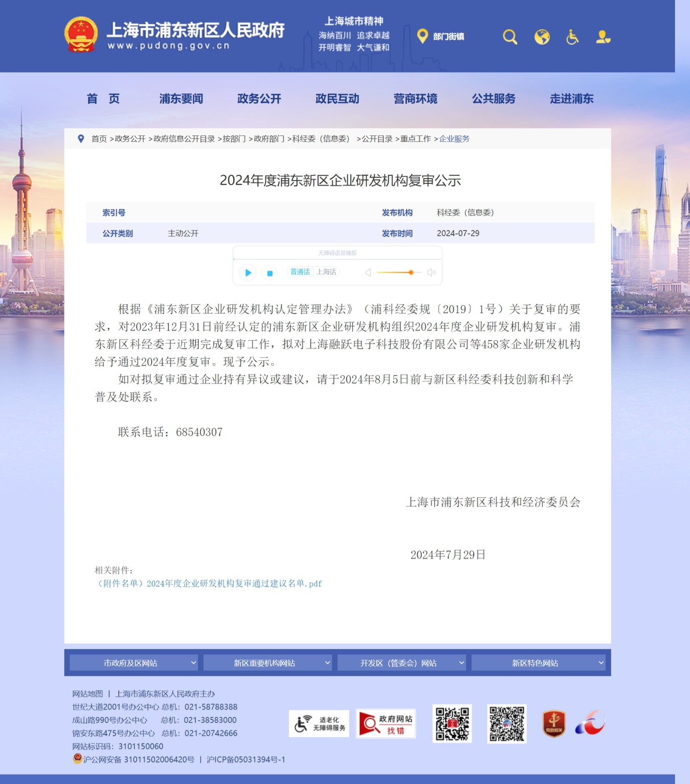This screenshot has height=784, width=690.
Task: Select 普通话 as the voice language
Action: pos(300,272)
